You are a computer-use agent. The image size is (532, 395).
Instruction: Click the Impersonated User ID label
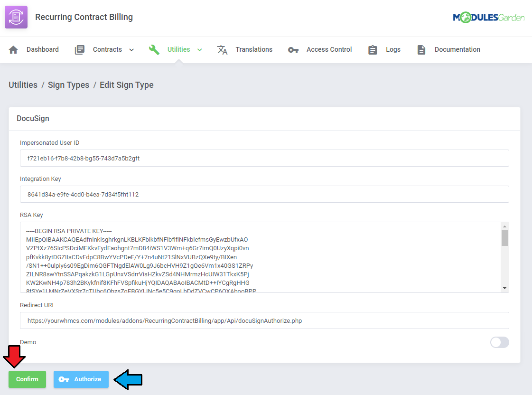tap(49, 142)
